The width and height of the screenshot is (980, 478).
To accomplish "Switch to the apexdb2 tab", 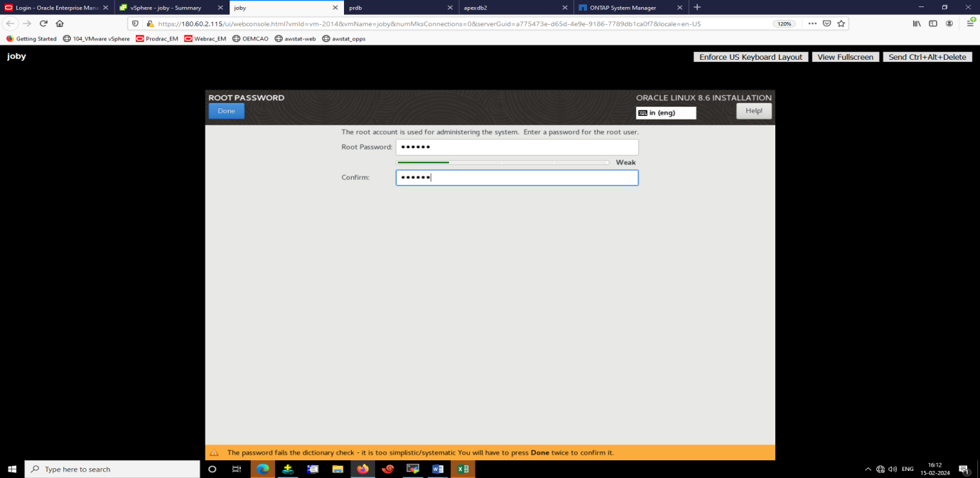I will coord(515,7).
